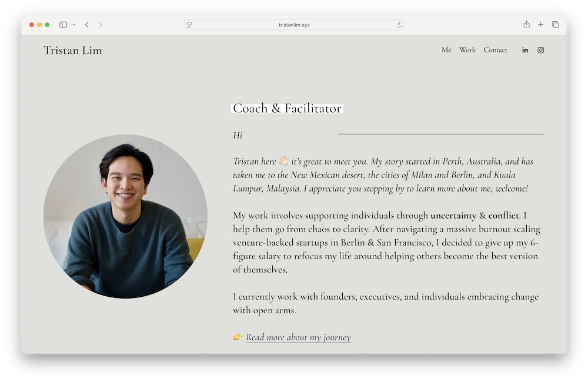Screen dimensions: 588x382
Task: Go back to the previous page
Action: [87, 25]
